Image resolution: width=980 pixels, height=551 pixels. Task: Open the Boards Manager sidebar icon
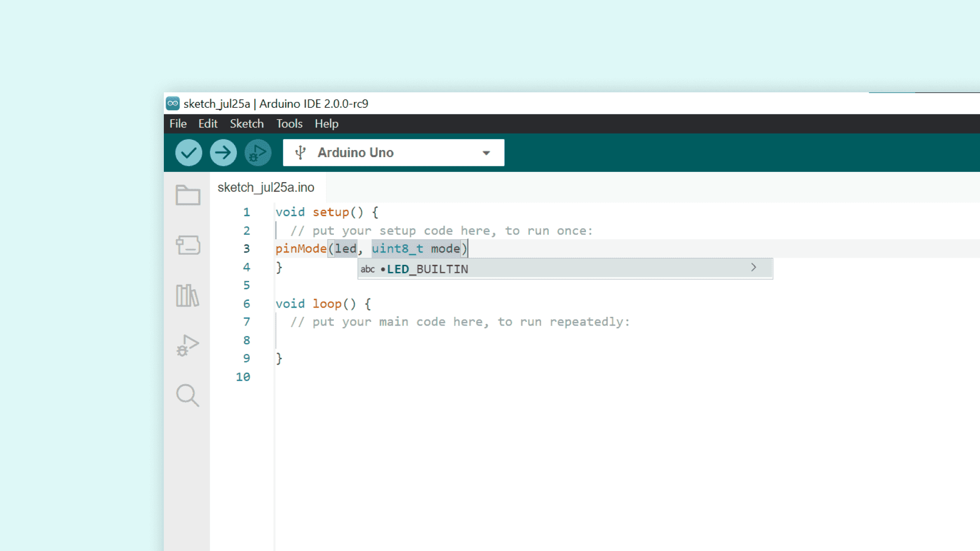point(187,245)
